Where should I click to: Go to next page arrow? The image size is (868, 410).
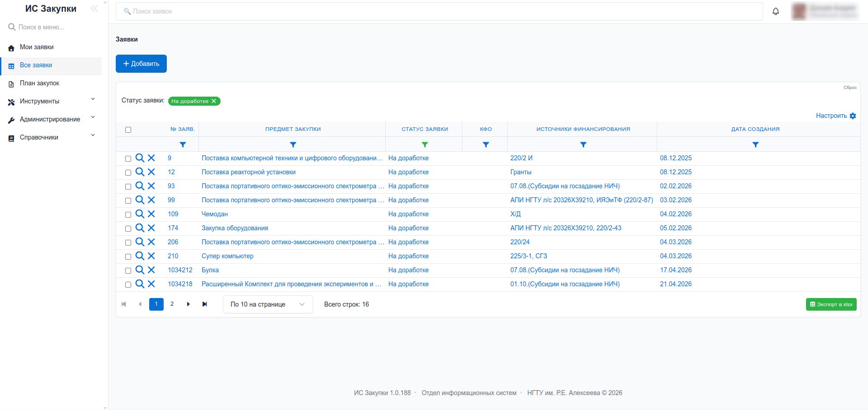click(189, 304)
